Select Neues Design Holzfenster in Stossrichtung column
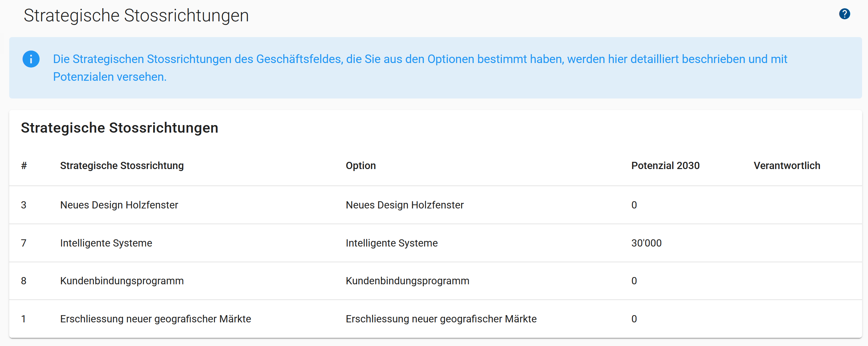The image size is (868, 346). pyautogui.click(x=119, y=205)
